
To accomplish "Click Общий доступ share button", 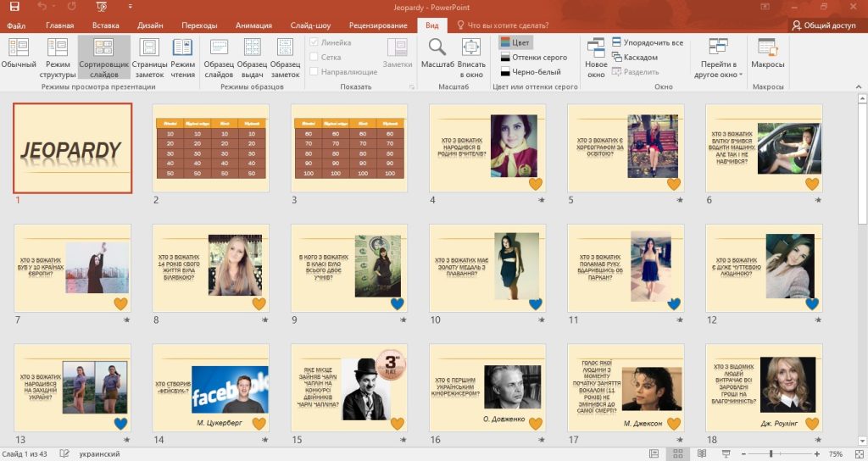I will [x=824, y=25].
